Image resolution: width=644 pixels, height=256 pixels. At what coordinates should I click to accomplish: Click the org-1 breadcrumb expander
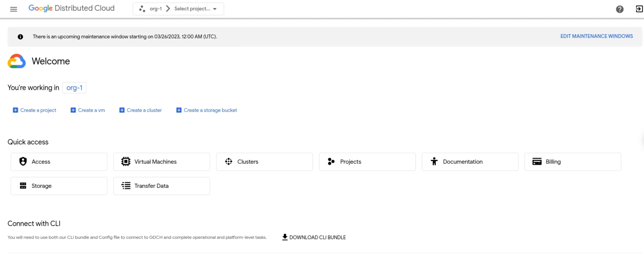coord(168,9)
